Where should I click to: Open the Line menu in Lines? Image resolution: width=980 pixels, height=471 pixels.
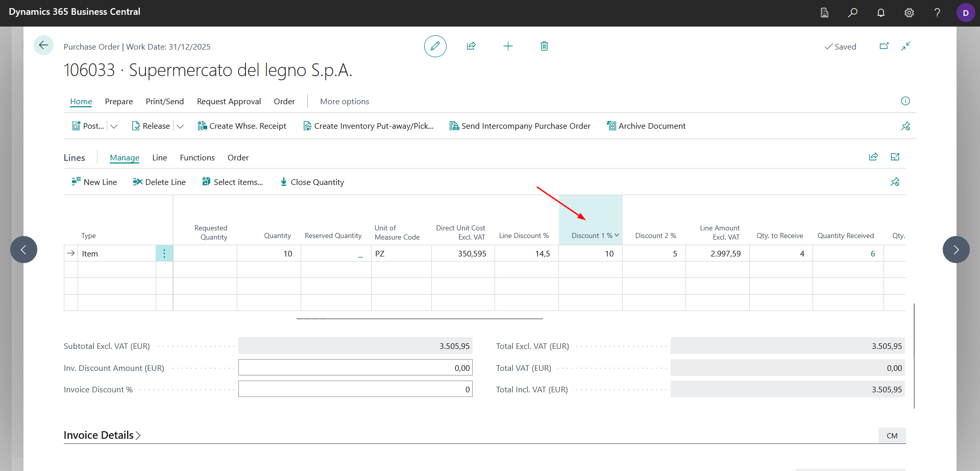coord(160,158)
